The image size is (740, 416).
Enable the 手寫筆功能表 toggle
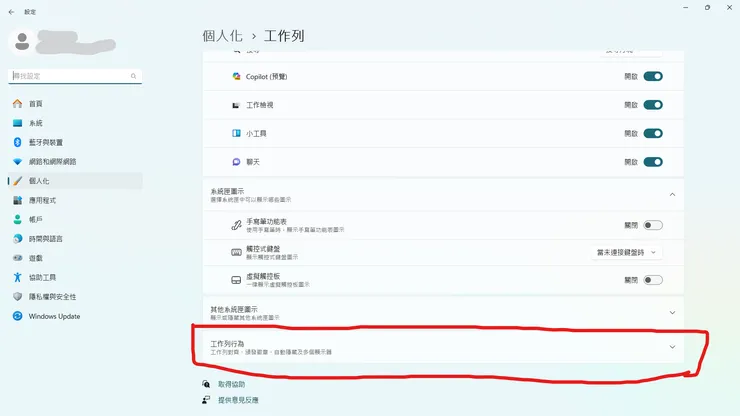(653, 225)
